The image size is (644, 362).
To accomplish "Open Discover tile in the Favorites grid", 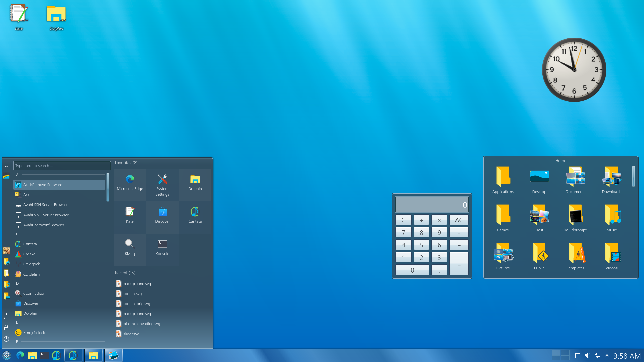I will [x=162, y=217].
